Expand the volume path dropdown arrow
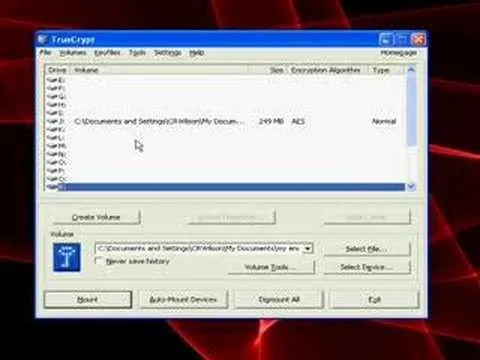 [308, 249]
